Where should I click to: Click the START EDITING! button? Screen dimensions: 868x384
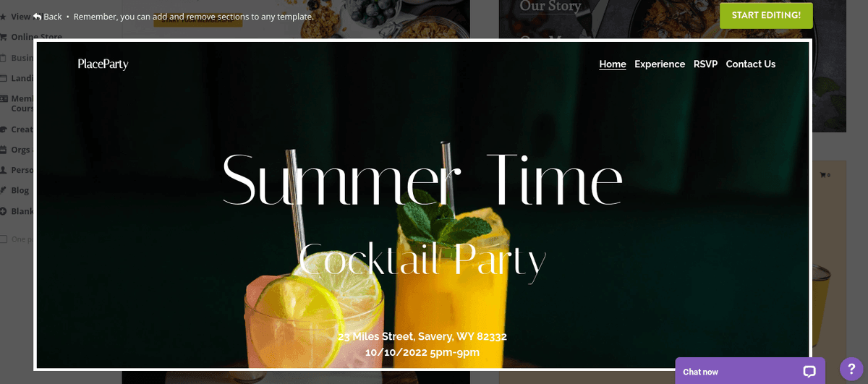766,15
